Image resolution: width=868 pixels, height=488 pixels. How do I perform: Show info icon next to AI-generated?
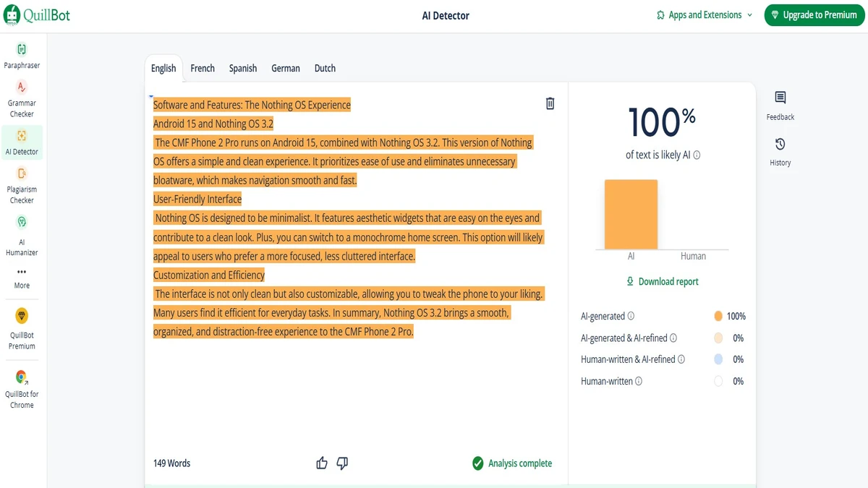click(x=631, y=316)
